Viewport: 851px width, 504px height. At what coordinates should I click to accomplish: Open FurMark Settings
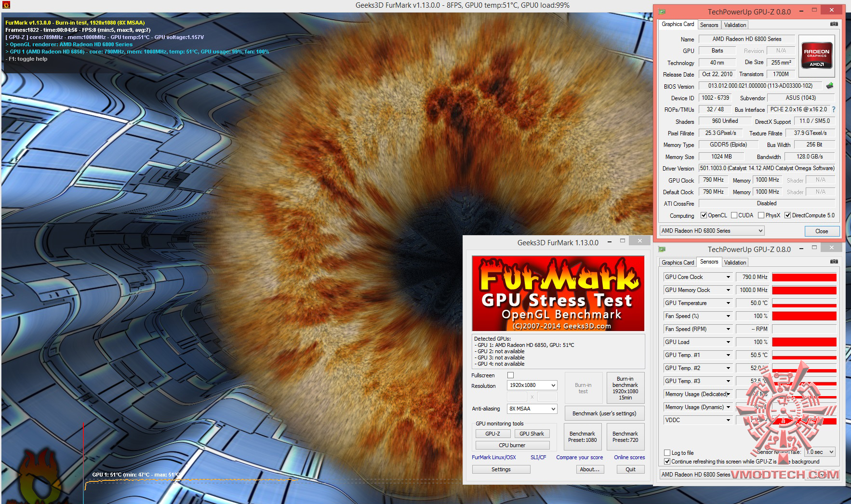[501, 469]
